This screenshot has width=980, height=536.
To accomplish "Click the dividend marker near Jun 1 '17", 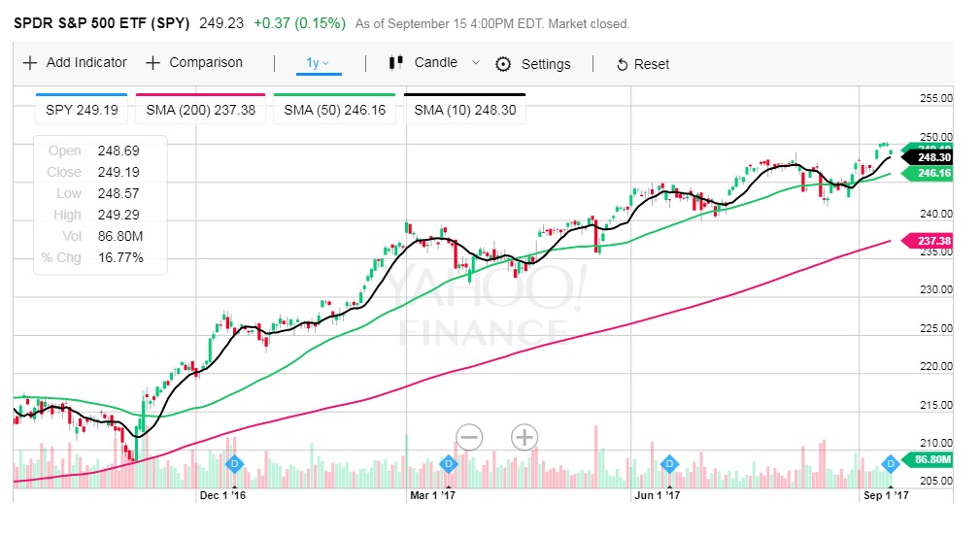I will tap(669, 464).
